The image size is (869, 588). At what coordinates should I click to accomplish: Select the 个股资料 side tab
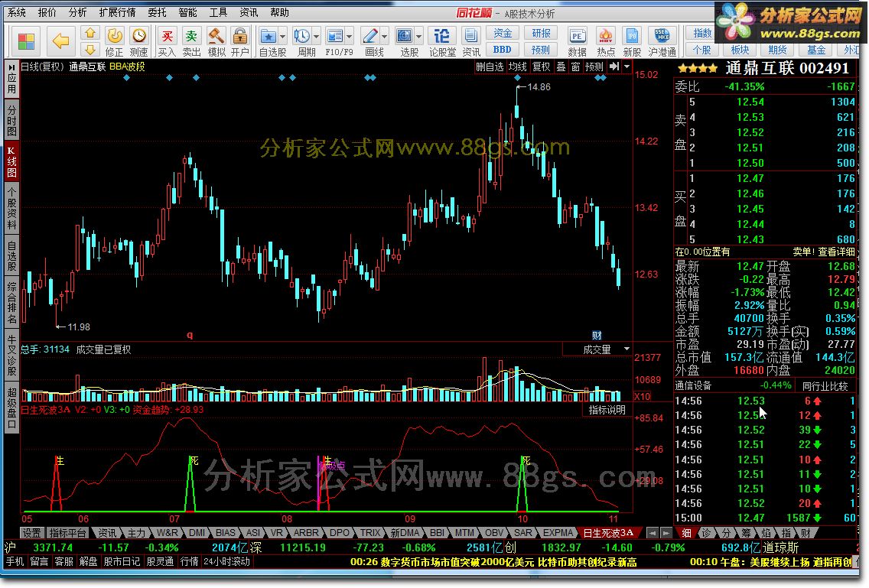tap(11, 208)
